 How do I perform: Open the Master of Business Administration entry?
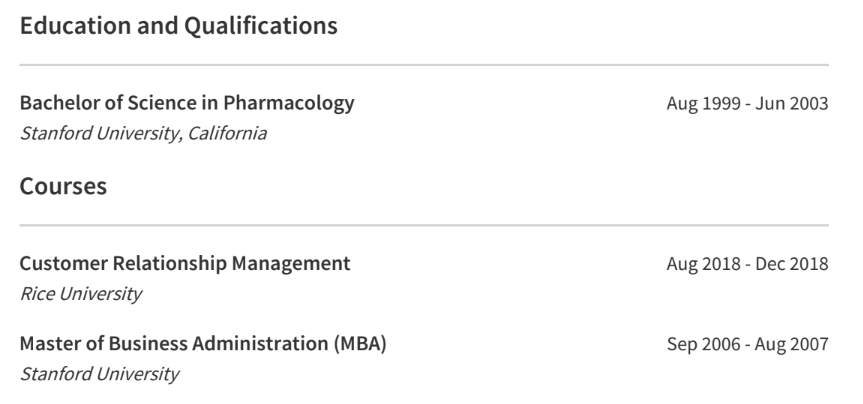(203, 344)
